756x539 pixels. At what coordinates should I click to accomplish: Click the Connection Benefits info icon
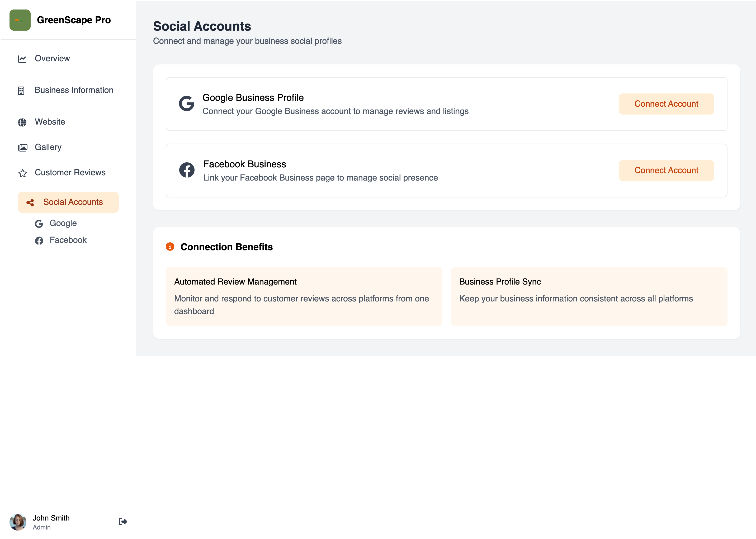170,247
